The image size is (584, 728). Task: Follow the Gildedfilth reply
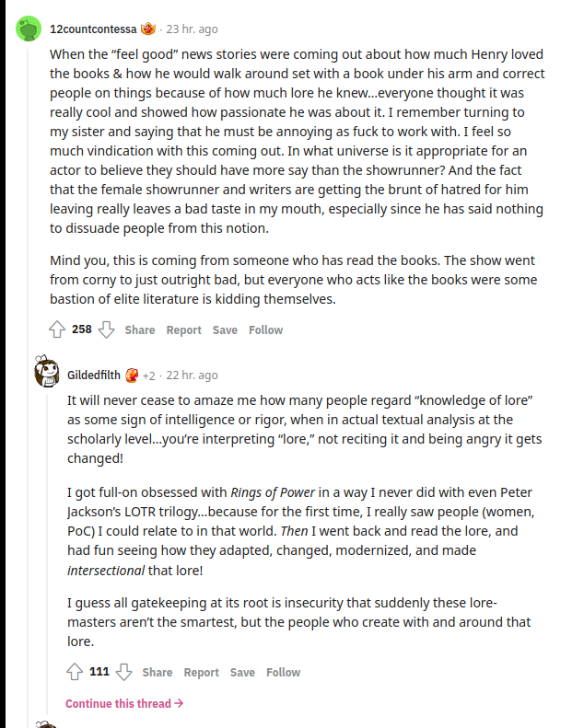point(283,672)
